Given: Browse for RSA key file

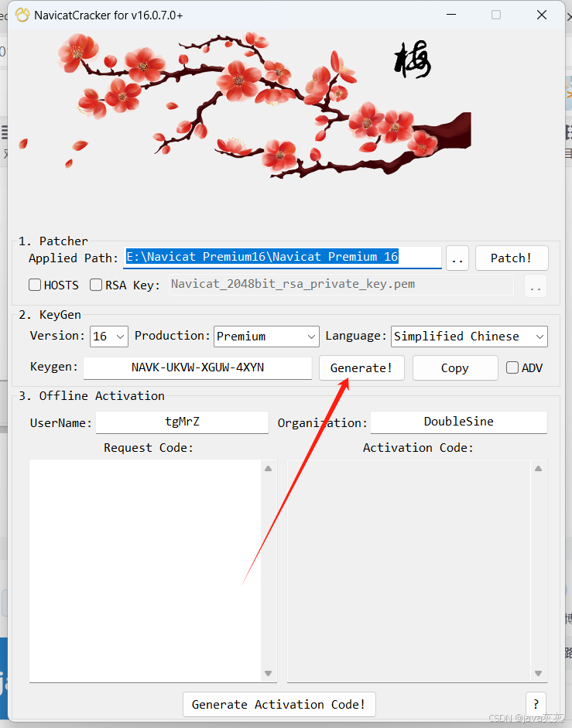Looking at the screenshot, I should click(x=536, y=286).
